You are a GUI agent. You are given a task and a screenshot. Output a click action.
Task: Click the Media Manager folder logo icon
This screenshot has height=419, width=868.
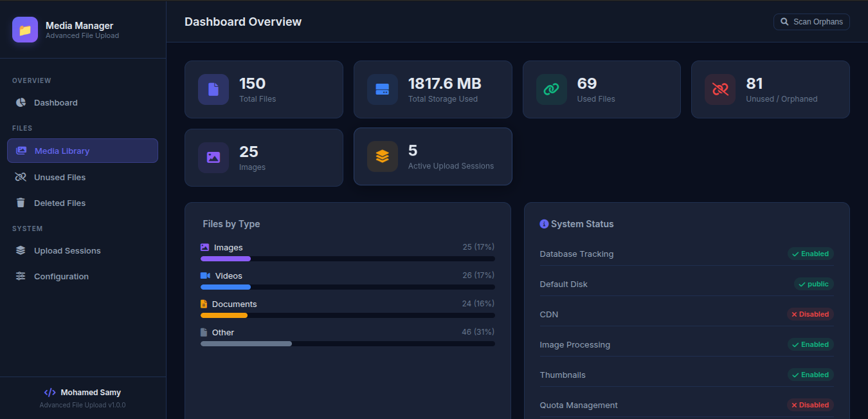(25, 30)
